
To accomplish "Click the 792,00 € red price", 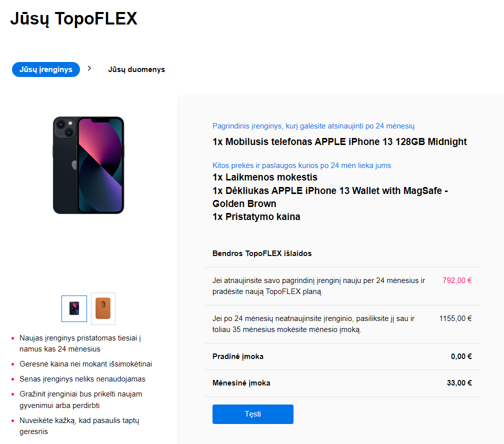I will point(457,280).
